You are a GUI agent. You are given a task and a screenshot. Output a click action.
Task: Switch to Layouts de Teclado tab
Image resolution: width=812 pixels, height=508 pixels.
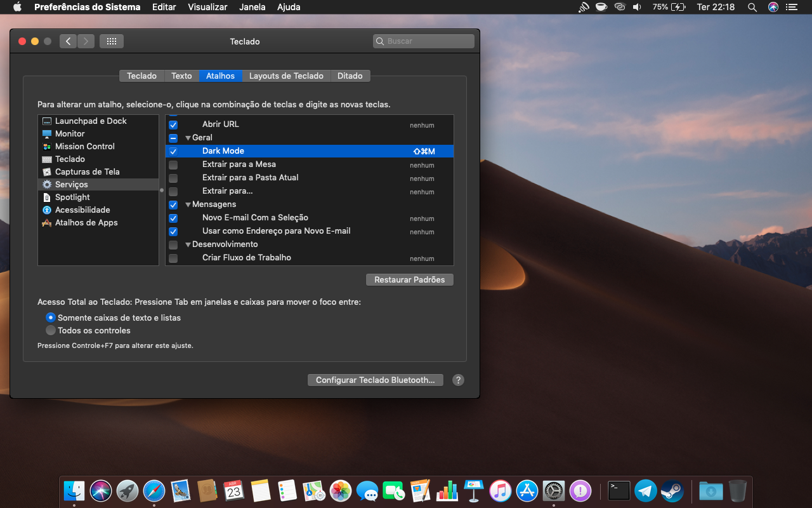pos(286,76)
